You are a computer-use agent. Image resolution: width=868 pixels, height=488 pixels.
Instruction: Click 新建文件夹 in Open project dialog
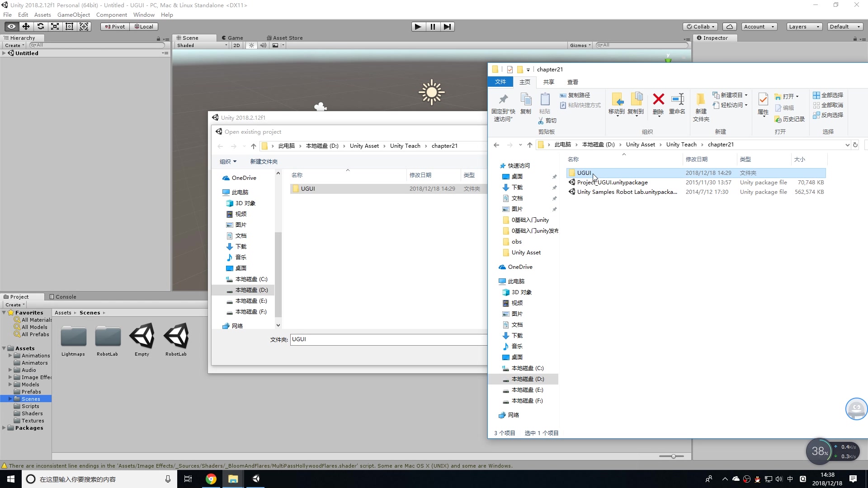tap(264, 162)
